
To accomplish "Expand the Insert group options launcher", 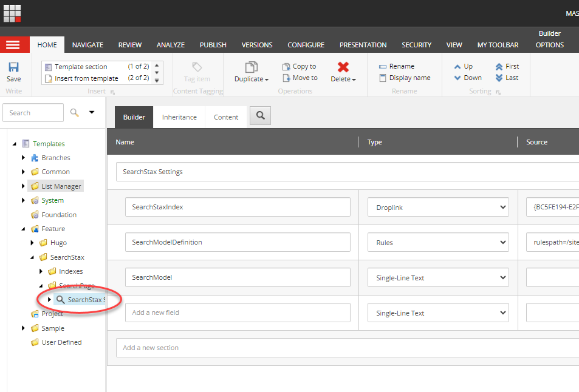I will click(112, 92).
